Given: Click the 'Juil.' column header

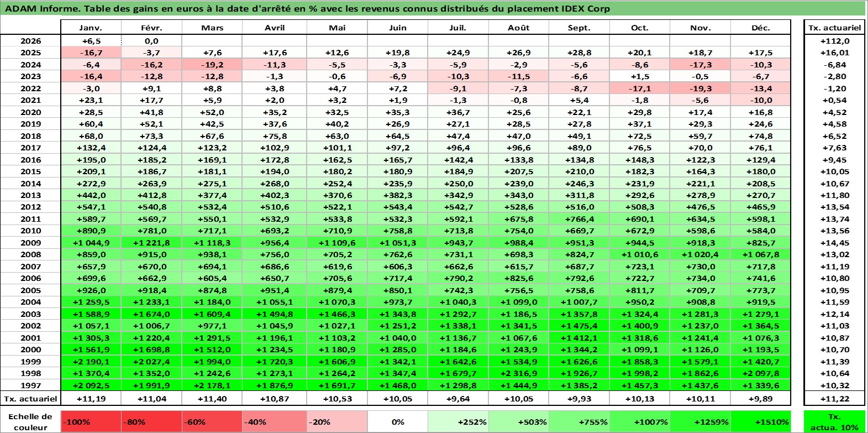Looking at the screenshot, I should point(458,28).
